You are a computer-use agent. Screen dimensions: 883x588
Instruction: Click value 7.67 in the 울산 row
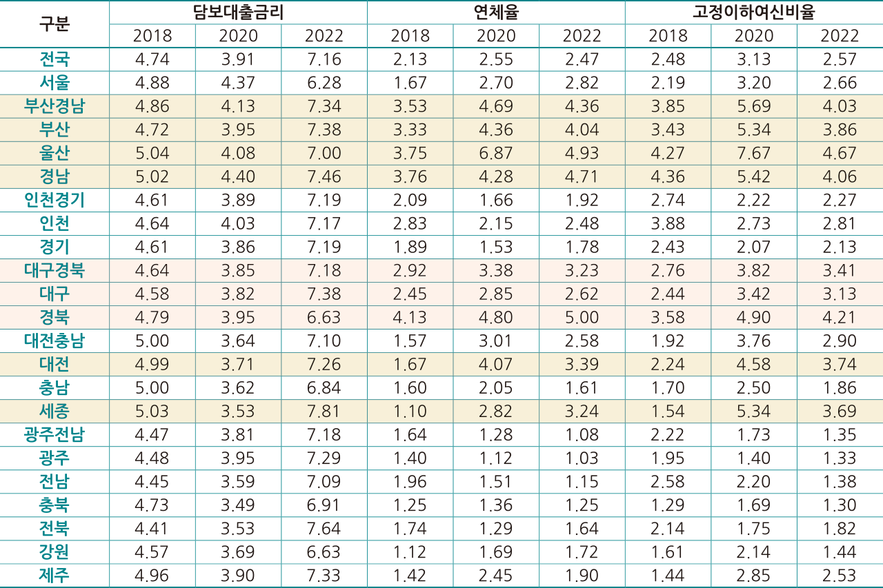click(x=754, y=153)
